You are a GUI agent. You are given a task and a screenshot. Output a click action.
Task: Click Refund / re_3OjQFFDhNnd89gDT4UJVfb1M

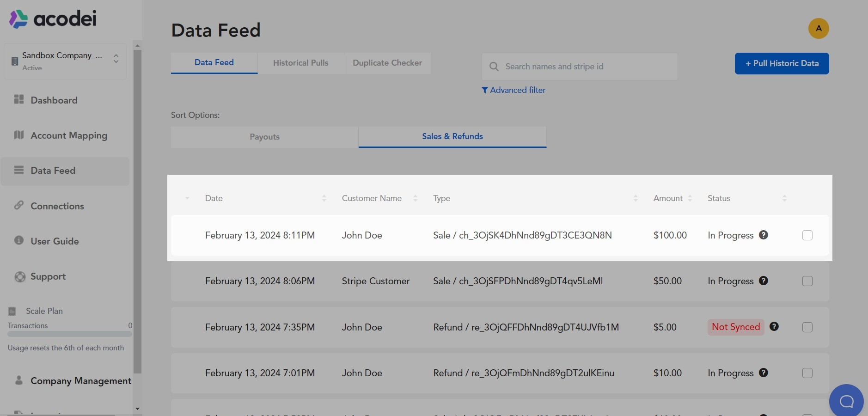coord(526,327)
